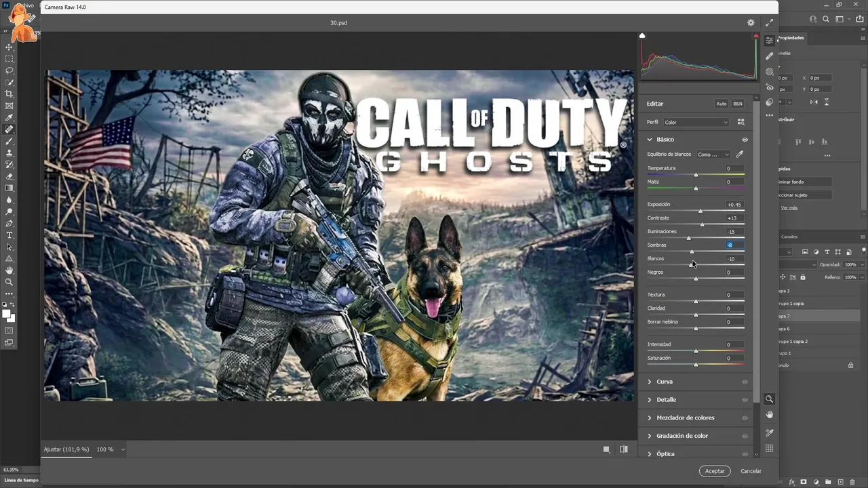Screen dimensions: 868x488
Task: Expand the Óptica section
Action: [x=649, y=453]
